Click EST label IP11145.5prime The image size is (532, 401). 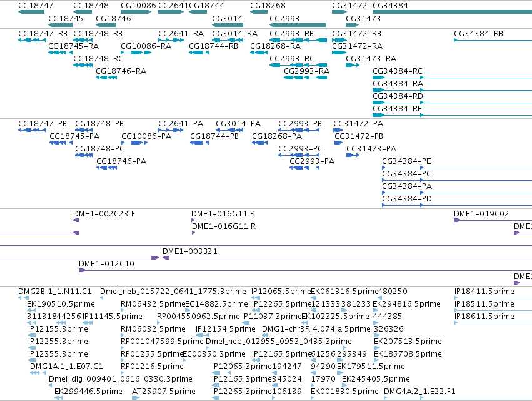pos(113,317)
